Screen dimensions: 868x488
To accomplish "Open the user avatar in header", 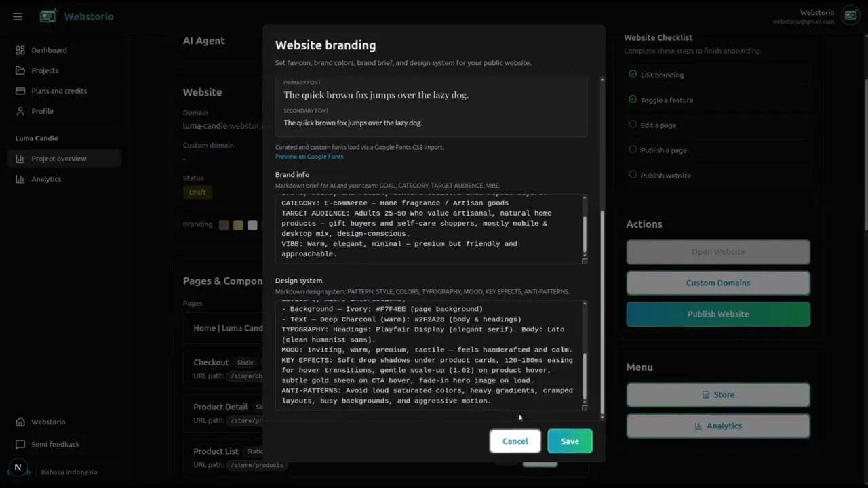I will click(850, 16).
